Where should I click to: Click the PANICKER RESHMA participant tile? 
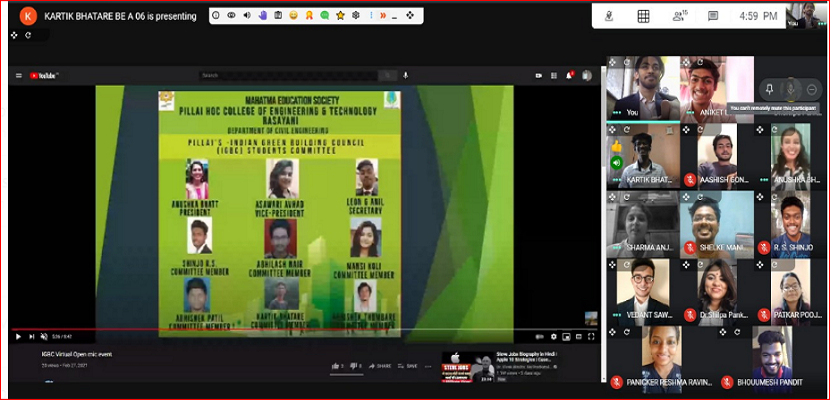[662, 358]
